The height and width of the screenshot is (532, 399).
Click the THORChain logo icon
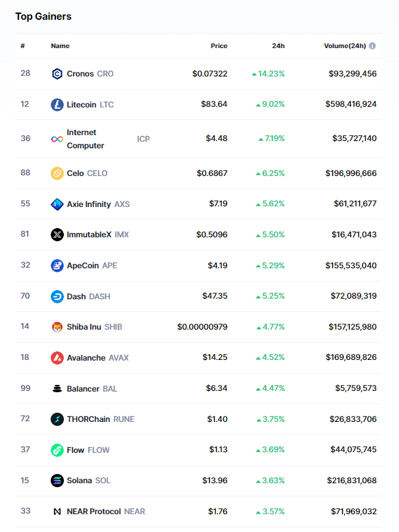57,419
